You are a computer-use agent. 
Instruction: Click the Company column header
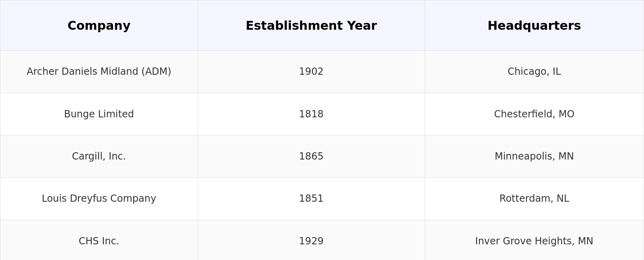pos(99,26)
